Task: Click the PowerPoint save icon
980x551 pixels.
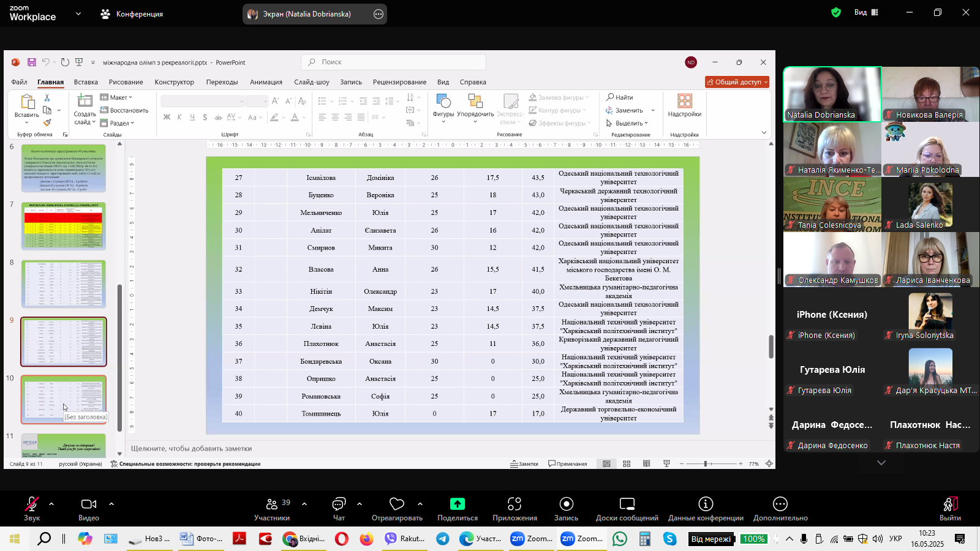Action: (32, 62)
